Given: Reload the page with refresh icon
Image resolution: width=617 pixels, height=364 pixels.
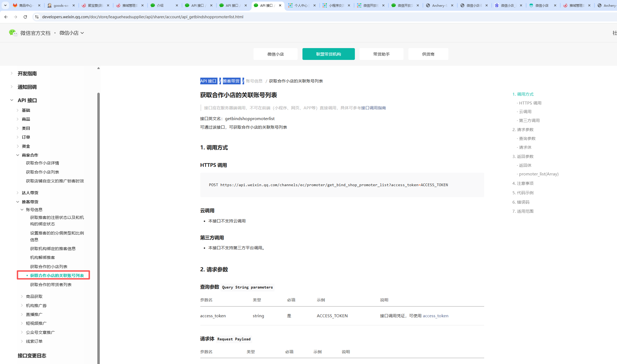Looking at the screenshot, I should coord(25,17).
